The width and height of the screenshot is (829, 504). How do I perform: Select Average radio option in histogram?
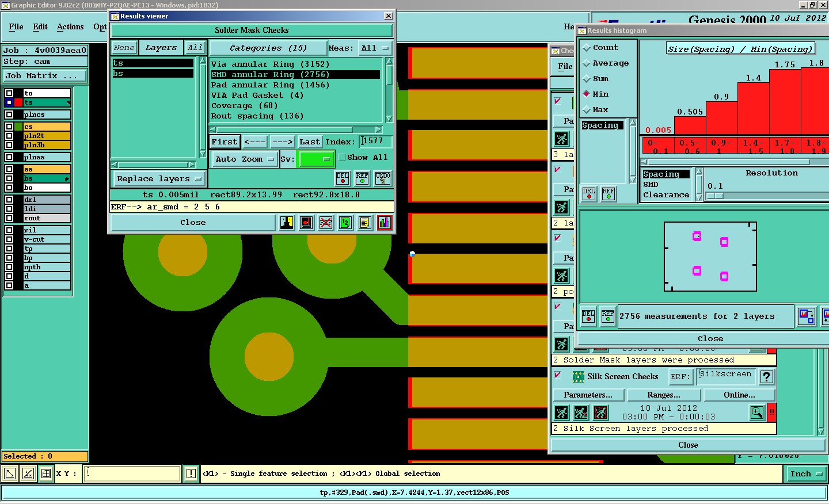587,63
